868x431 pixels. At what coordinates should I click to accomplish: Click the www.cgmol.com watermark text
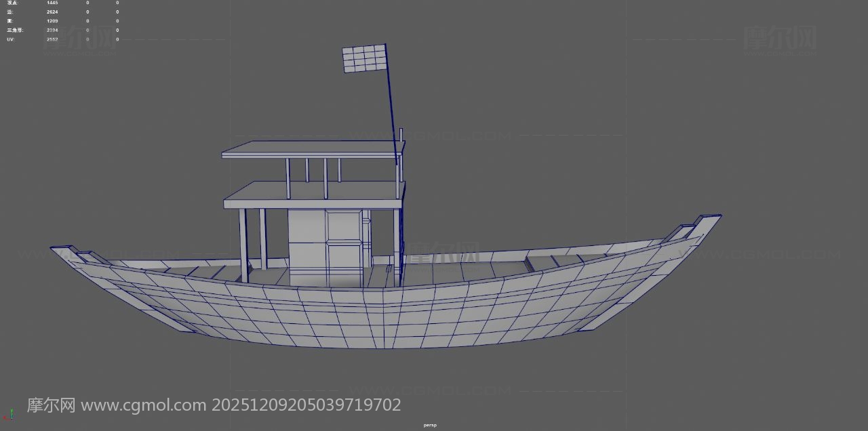144,405
